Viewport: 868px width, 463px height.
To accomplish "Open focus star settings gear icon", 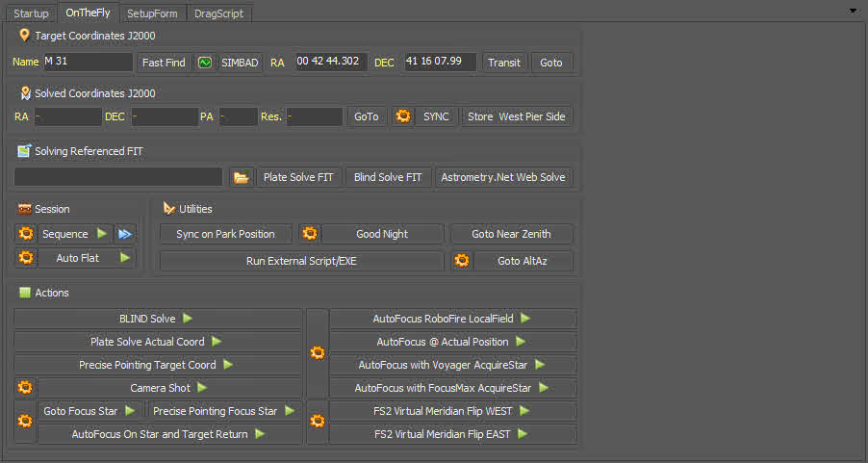I will [x=25, y=422].
